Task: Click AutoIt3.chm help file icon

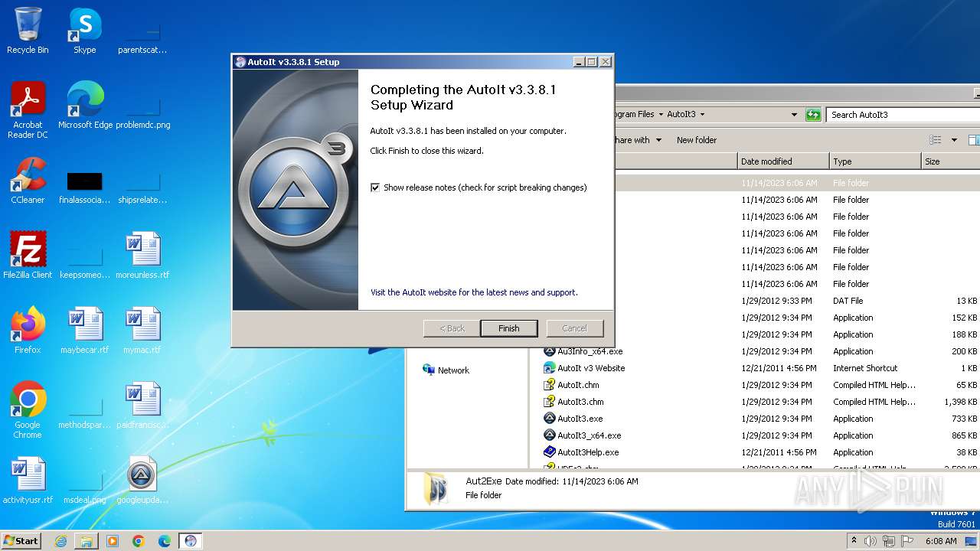Action: pyautogui.click(x=549, y=402)
